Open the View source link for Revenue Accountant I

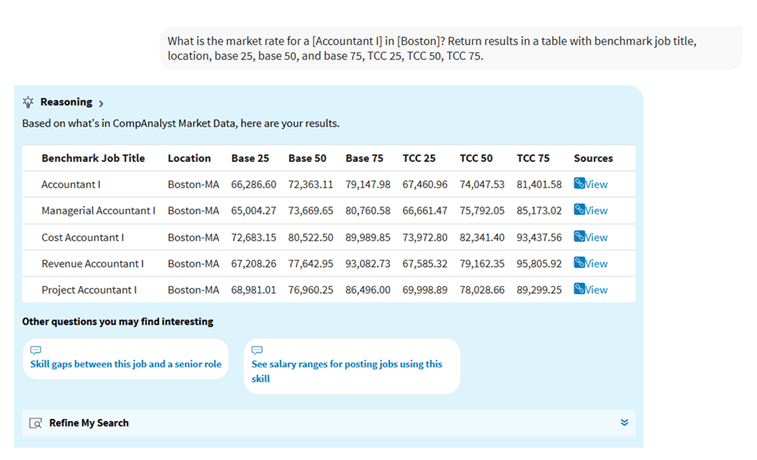[590, 263]
